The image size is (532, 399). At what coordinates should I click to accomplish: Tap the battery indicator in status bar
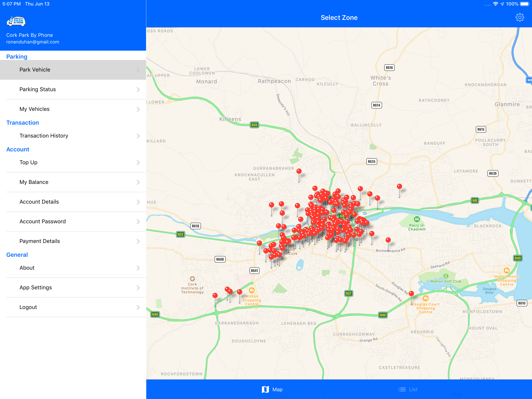525,4
